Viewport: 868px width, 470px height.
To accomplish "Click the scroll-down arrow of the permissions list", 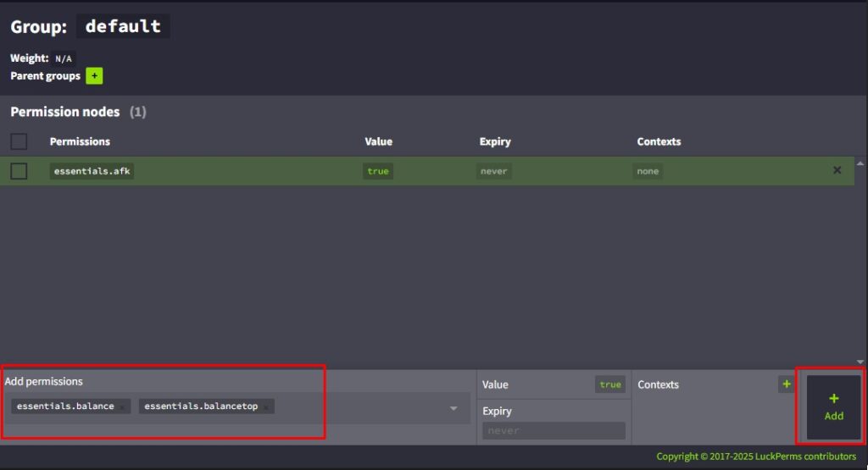I will (x=860, y=362).
